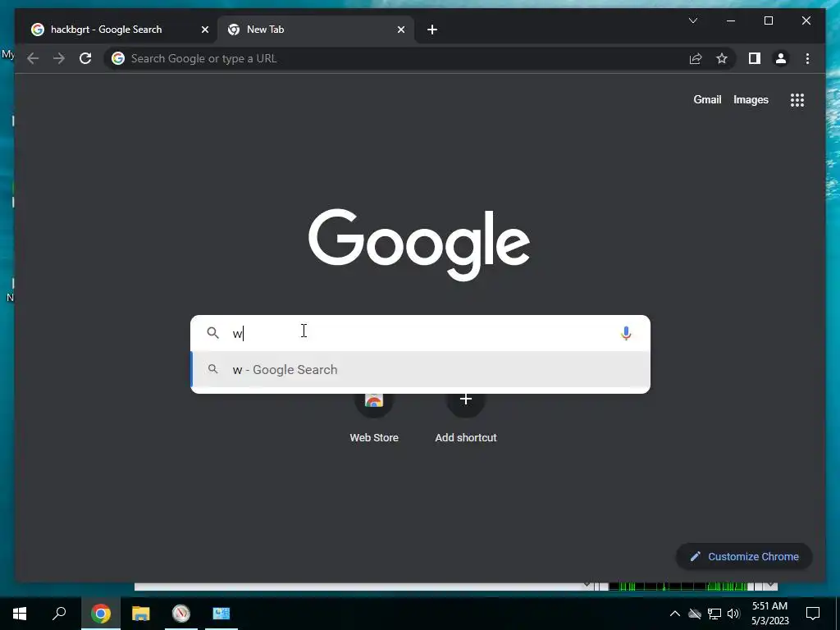Open the Web Store shortcut
The height and width of the screenshot is (630, 840).
[374, 418]
